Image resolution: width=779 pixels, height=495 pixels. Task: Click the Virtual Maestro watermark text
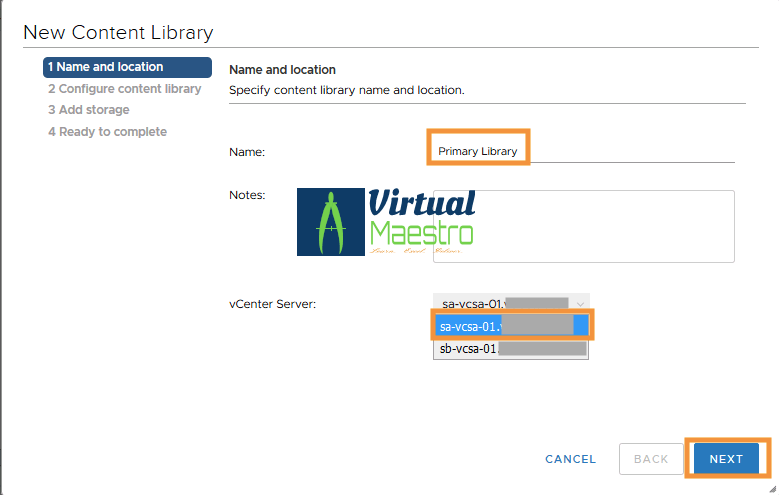[421, 220]
